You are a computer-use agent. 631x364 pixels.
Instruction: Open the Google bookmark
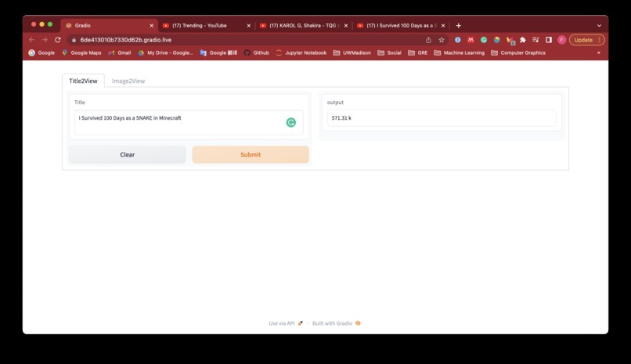point(41,52)
